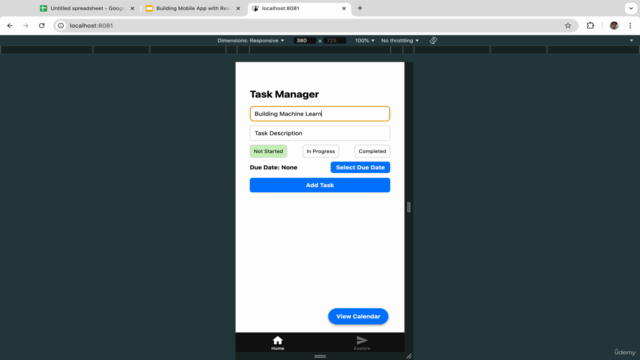Click the browser forward arrow

(x=26, y=25)
